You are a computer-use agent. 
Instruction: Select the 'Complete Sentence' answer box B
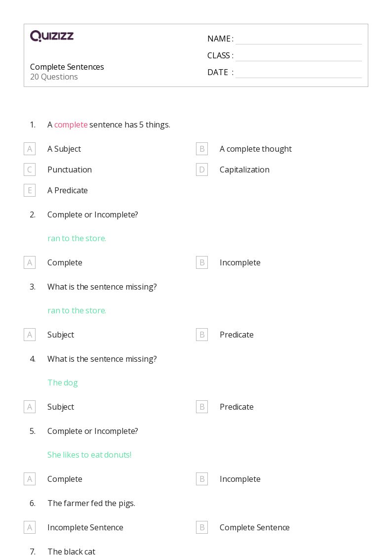[x=202, y=527]
